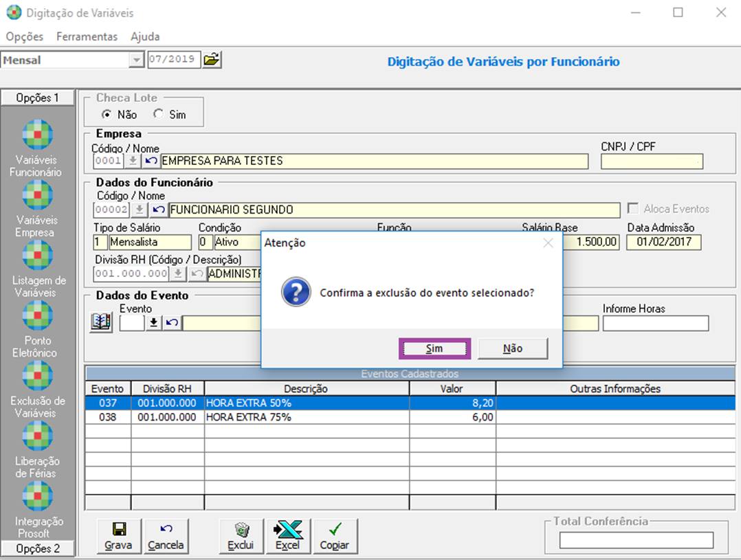Select HORA EXTRA 75% row

click(410, 417)
